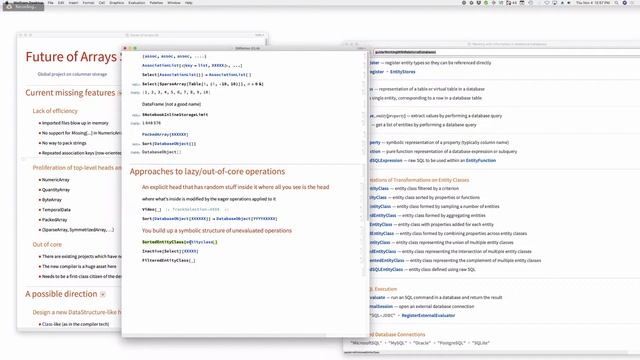The width and height of the screenshot is (640, 360).
Task: Click the FilteredEntityClass[_] code cell
Action: [169, 260]
